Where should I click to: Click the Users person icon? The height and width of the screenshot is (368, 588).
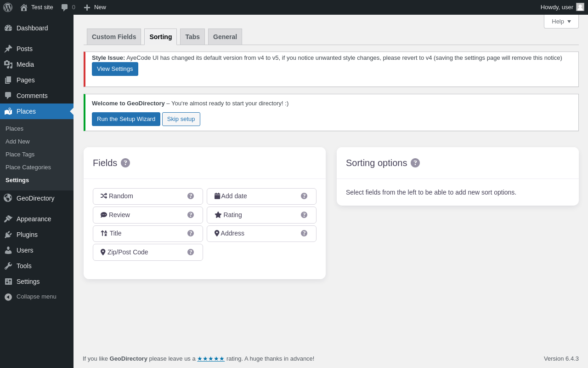(8, 250)
